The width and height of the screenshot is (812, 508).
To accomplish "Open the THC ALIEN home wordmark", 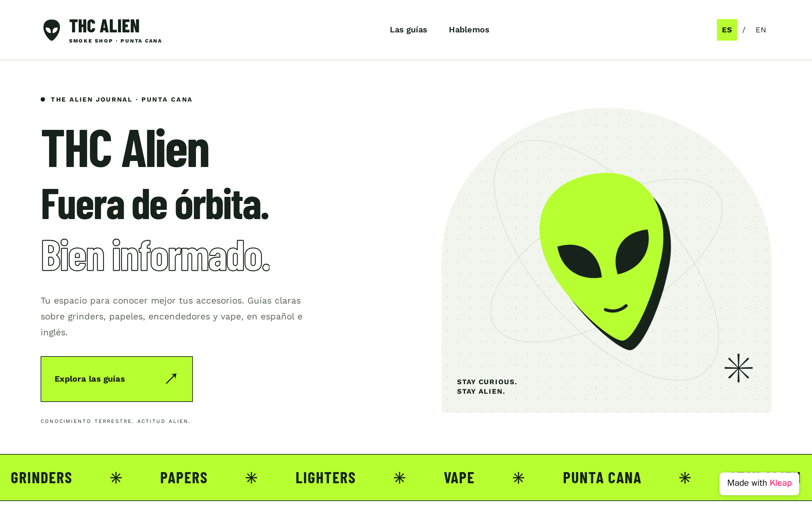I will pyautogui.click(x=104, y=26).
